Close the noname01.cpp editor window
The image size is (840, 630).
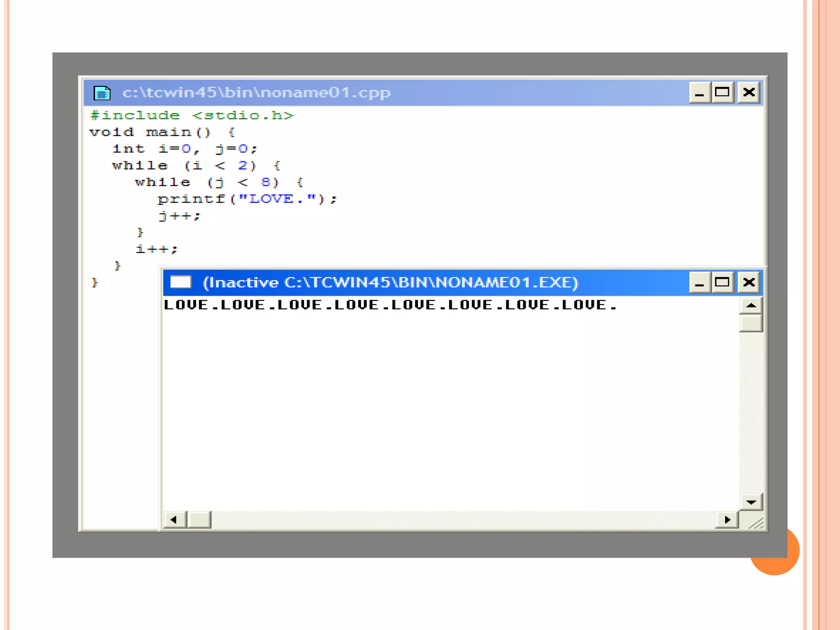tap(749, 93)
